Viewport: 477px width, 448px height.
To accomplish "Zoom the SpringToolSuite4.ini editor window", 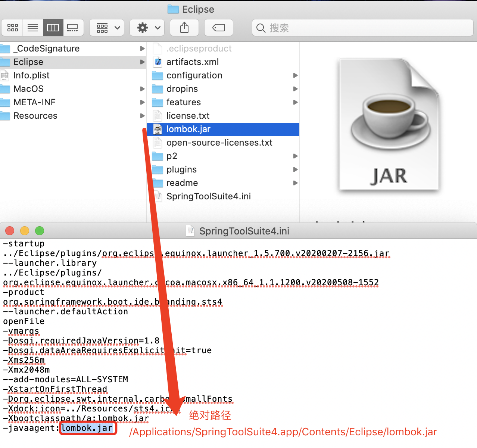I will pos(40,231).
